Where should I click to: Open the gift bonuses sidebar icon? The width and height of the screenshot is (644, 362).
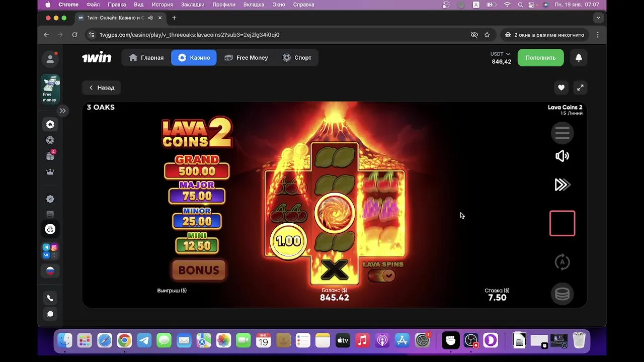coord(50,156)
